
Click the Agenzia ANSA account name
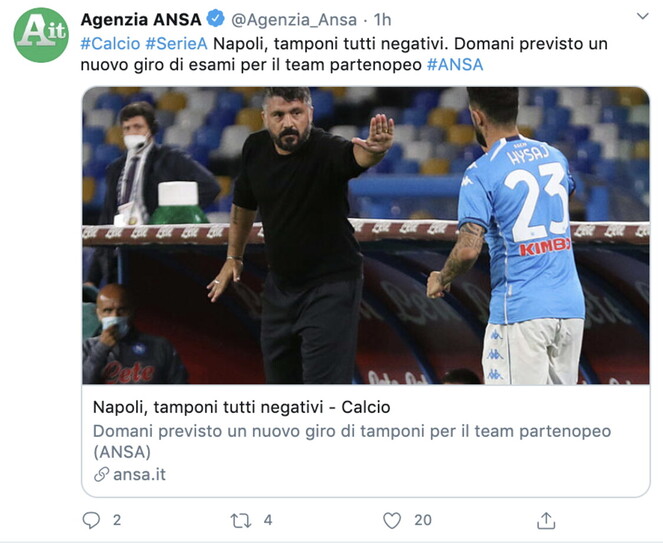(140, 20)
